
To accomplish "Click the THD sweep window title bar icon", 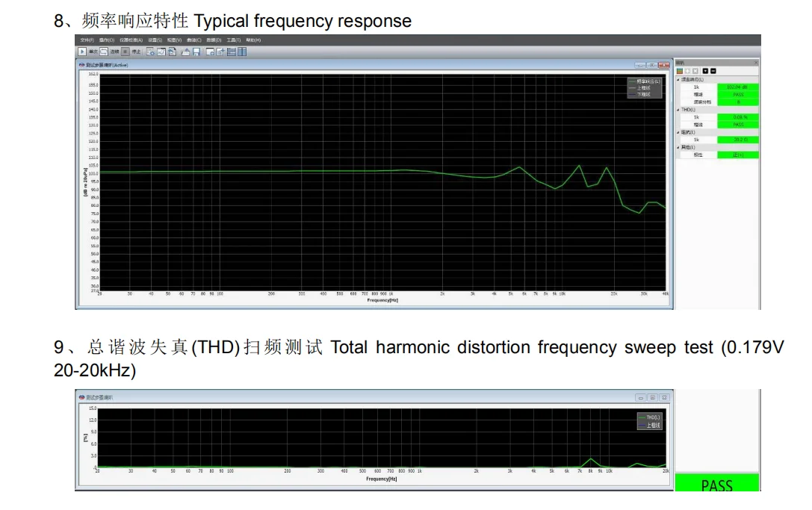I will [x=82, y=398].
